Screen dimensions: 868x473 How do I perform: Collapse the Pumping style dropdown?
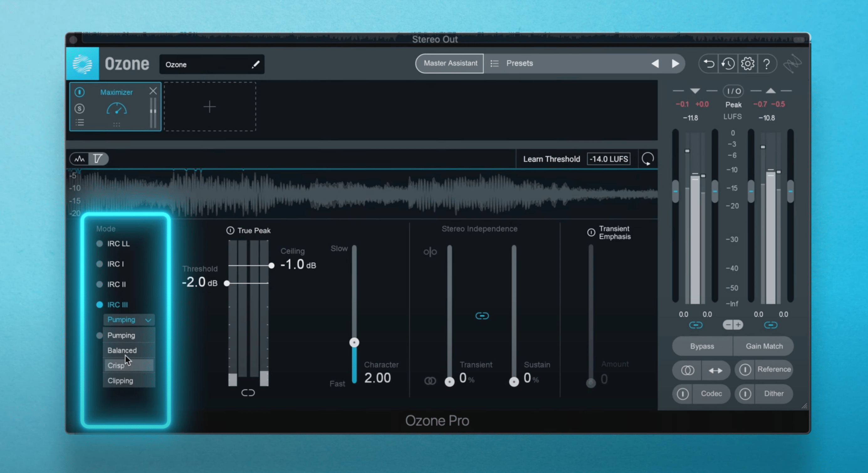129,320
